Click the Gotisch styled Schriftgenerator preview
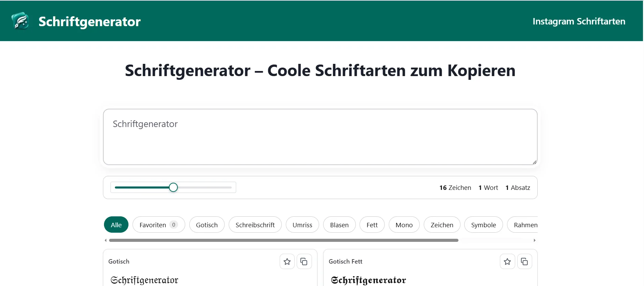 144,280
